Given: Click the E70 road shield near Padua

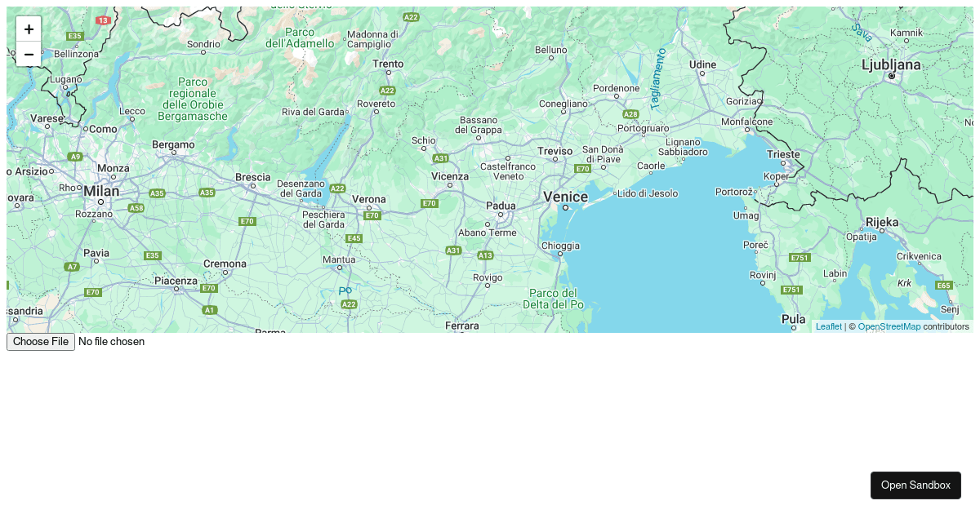Looking at the screenshot, I should pos(430,203).
